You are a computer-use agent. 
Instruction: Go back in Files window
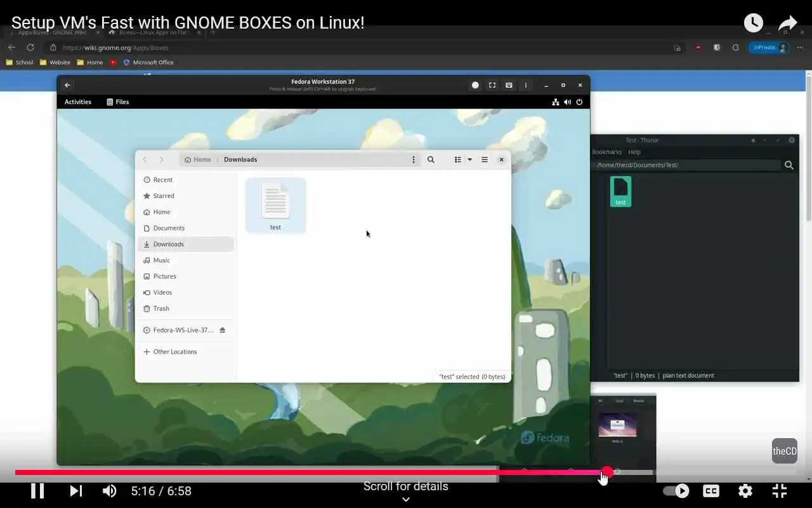tap(145, 159)
